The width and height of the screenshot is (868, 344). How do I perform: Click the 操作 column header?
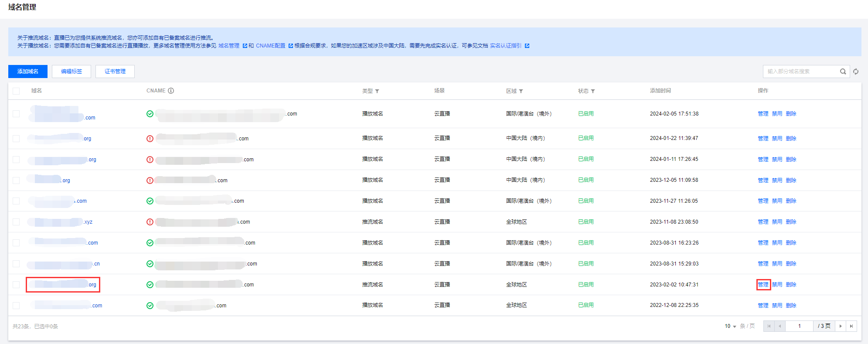coord(763,91)
